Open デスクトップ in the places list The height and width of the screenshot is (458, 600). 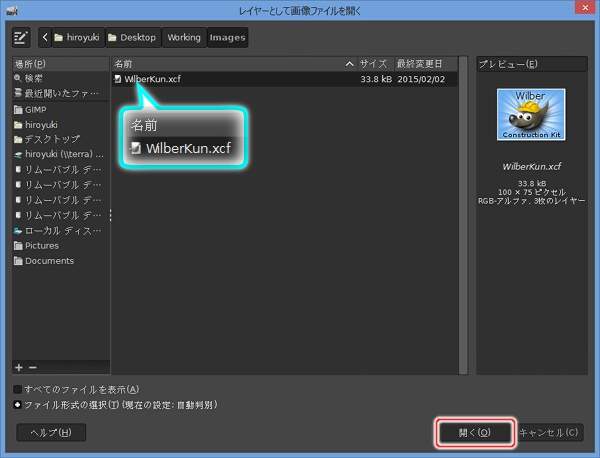pyautogui.click(x=60, y=139)
